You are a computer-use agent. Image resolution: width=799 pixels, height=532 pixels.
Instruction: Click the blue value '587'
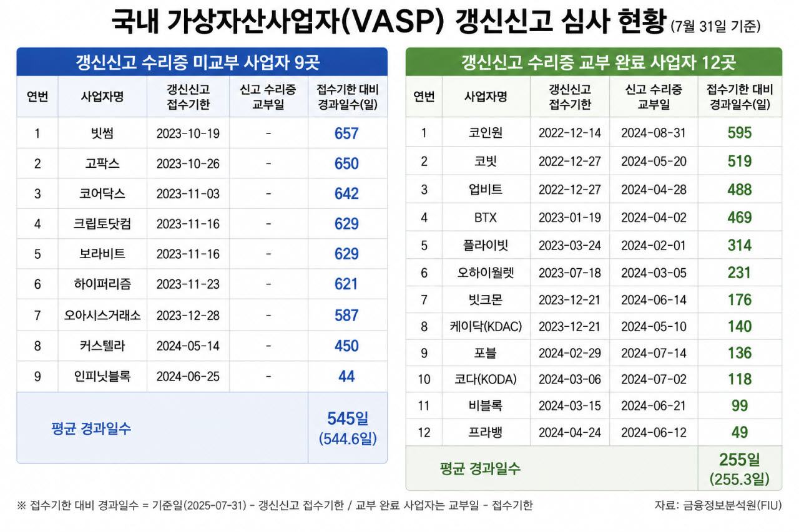pyautogui.click(x=346, y=315)
